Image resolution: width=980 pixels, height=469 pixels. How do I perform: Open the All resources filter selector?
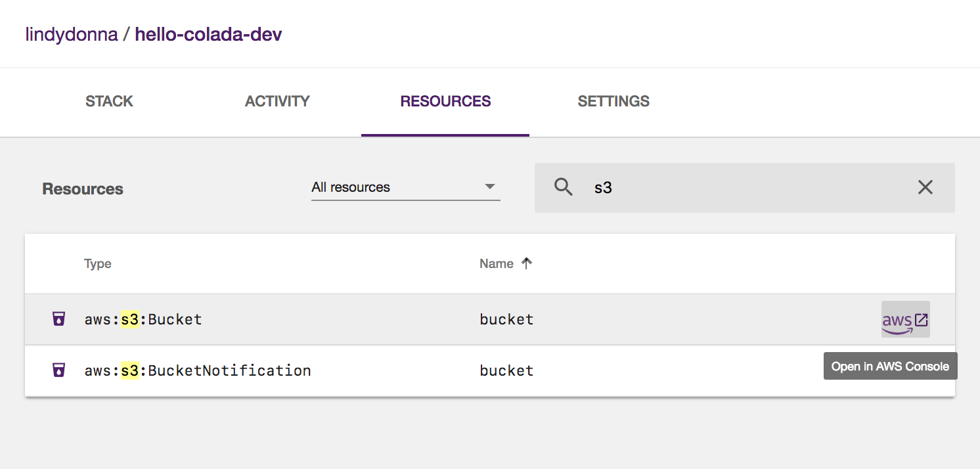pos(405,187)
